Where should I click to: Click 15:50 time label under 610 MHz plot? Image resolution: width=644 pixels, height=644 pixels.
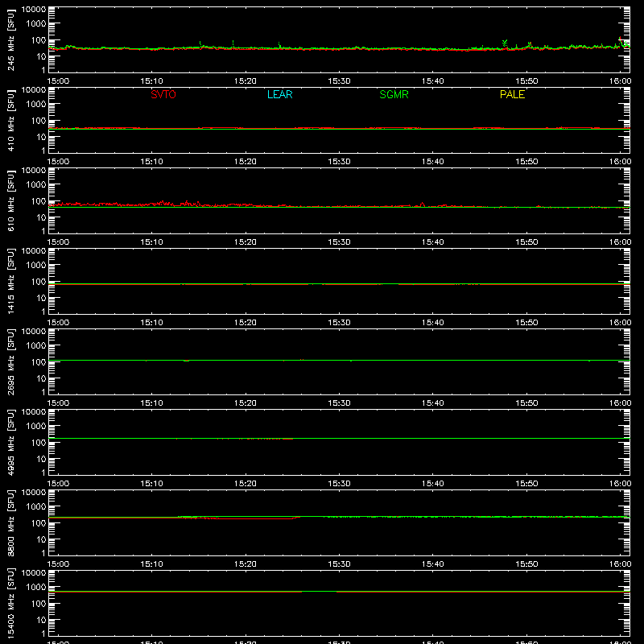point(526,242)
